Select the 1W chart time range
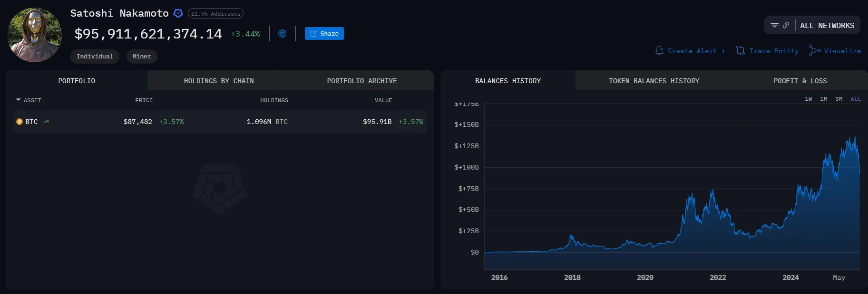The height and width of the screenshot is (294, 868). (808, 99)
